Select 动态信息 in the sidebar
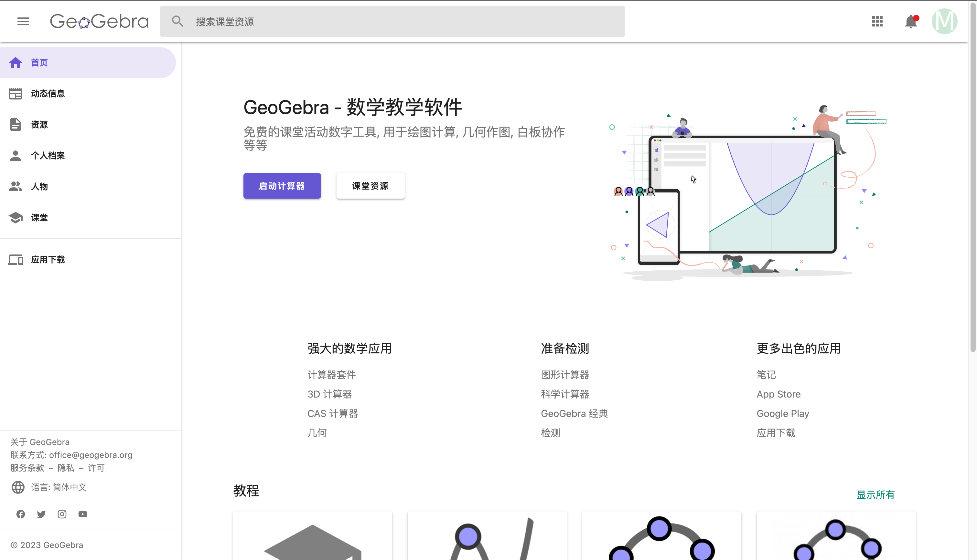Image resolution: width=977 pixels, height=560 pixels. [47, 93]
